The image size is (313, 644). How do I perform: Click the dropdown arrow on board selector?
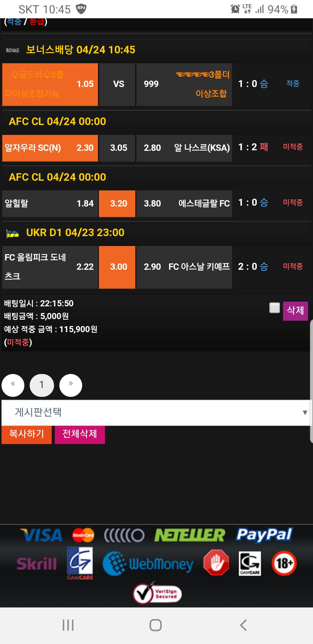click(x=305, y=413)
